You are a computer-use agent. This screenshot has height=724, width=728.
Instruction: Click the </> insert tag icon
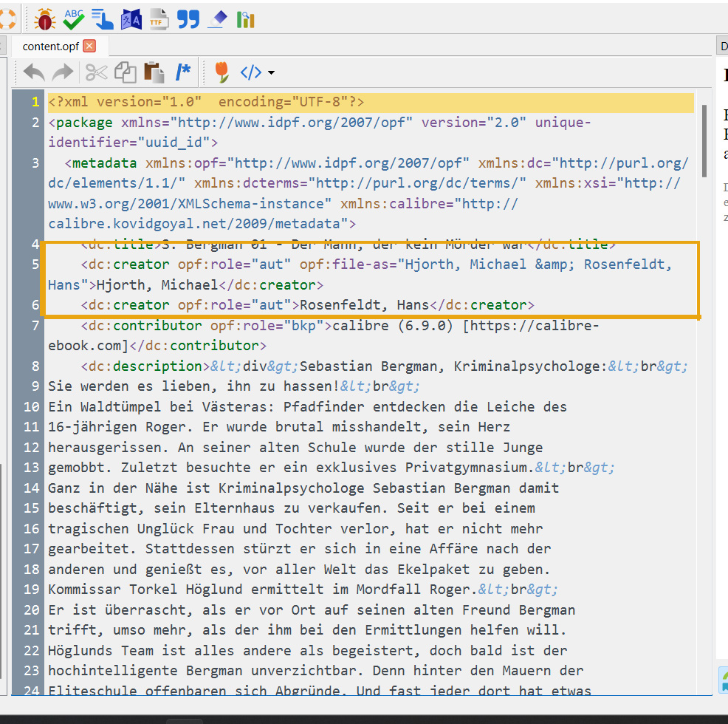click(x=251, y=72)
